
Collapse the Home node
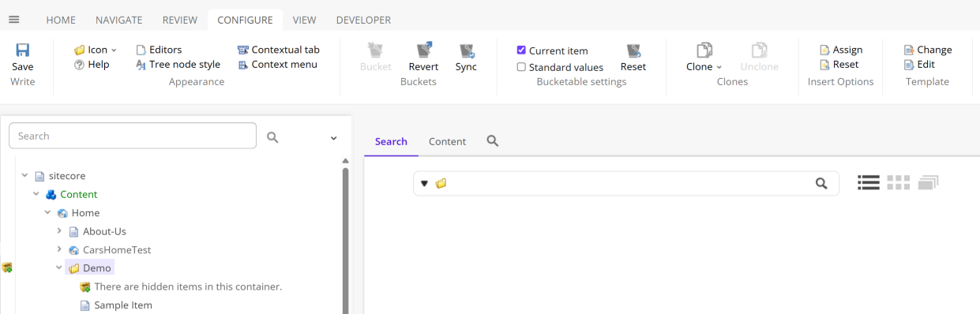[x=47, y=212]
